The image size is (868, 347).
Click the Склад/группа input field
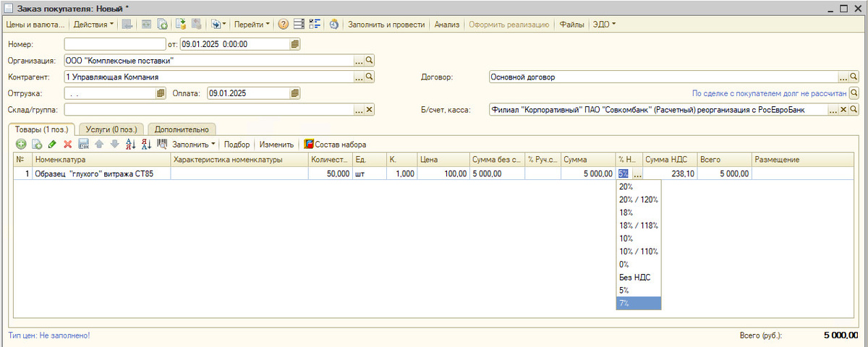click(209, 110)
